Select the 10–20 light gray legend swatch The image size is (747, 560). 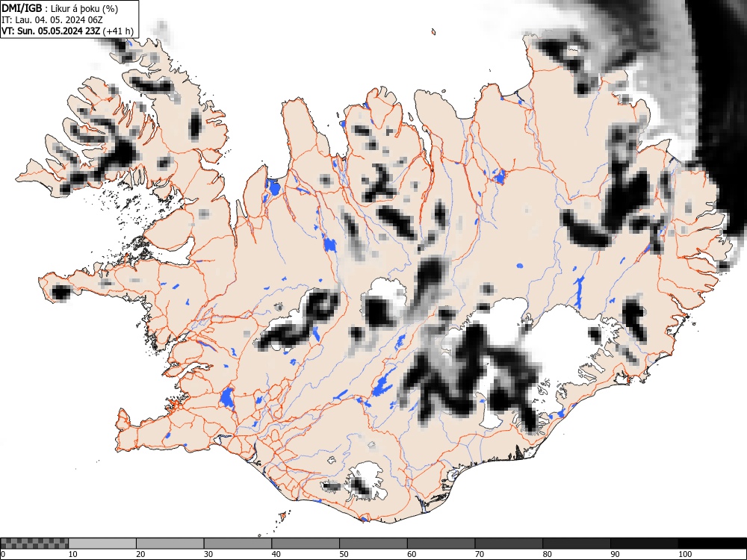[x=102, y=544]
